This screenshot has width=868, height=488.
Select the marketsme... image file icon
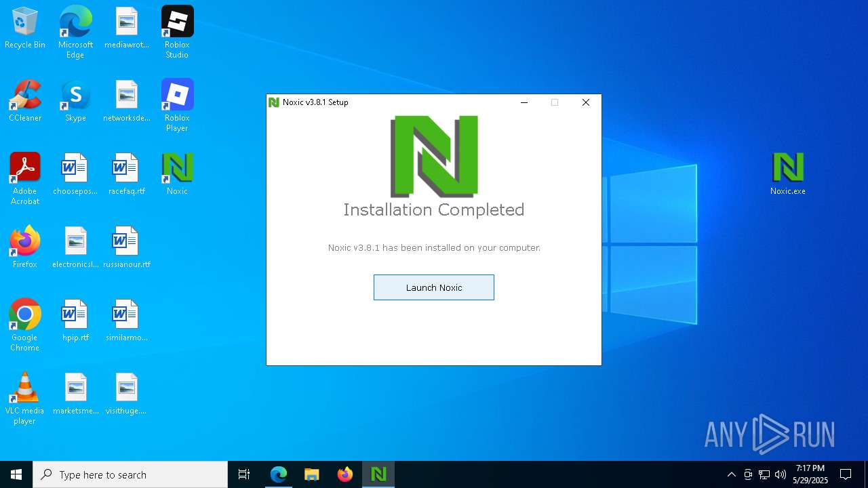[75, 394]
